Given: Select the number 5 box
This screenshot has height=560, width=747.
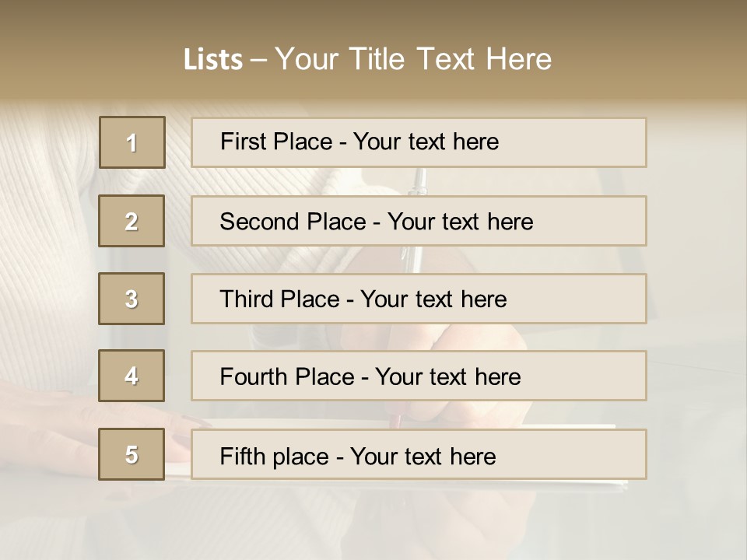Looking at the screenshot, I should pos(132,454).
